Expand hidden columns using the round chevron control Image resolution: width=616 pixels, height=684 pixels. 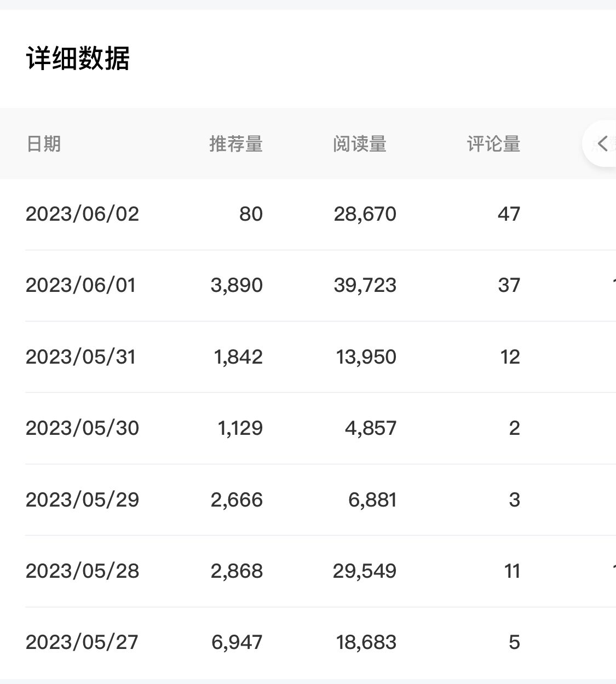[x=602, y=144]
